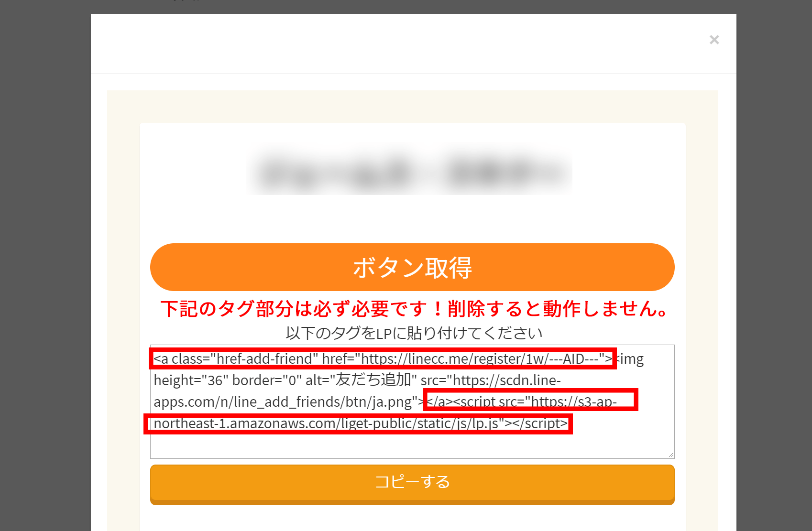Click the alt="友だち追加" text in code
Screen dimensions: 812x531
[x=361, y=380]
